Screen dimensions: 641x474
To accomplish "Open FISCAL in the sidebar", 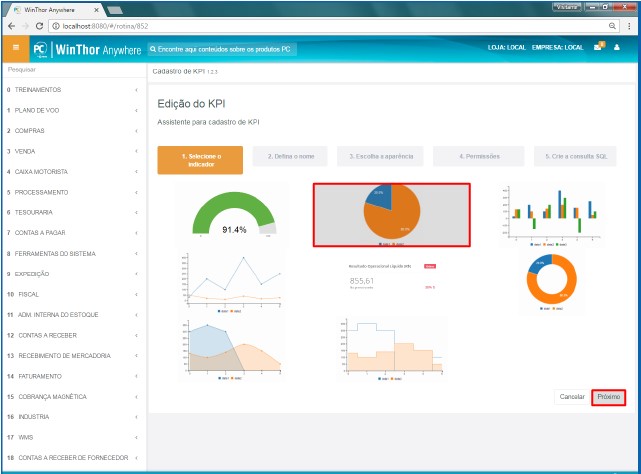I will (x=74, y=294).
